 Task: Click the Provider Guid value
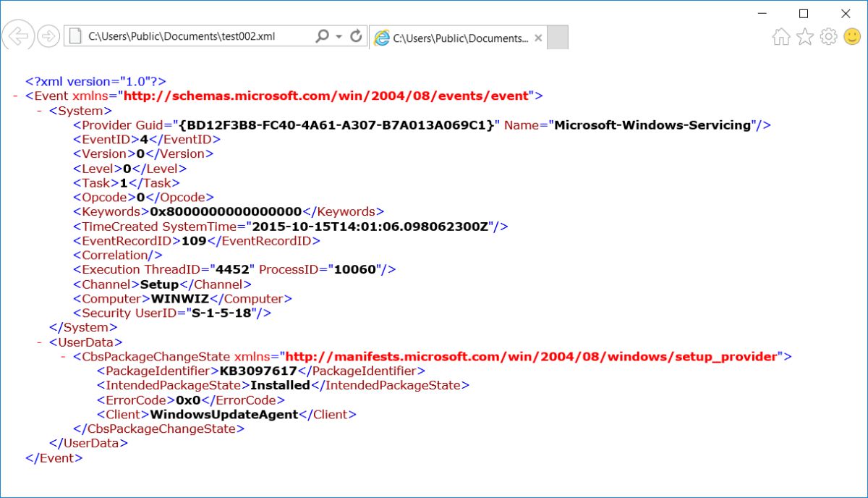336,125
